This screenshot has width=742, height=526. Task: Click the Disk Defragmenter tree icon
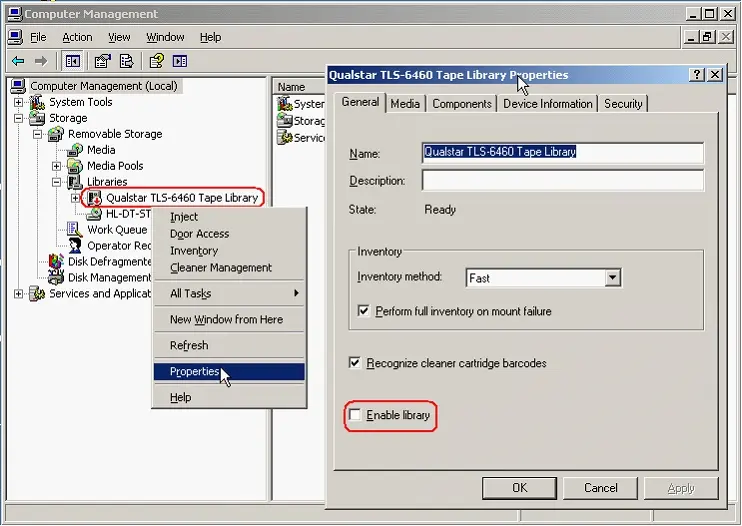57,262
